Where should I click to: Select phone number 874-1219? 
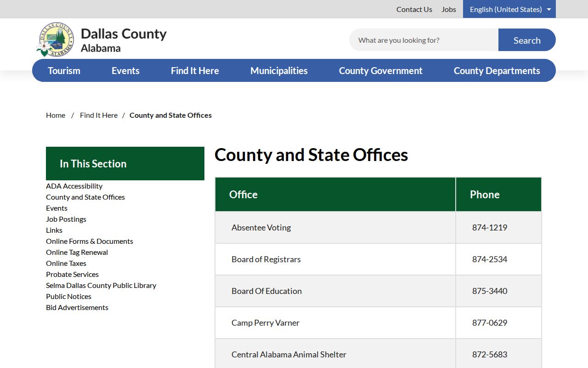[490, 227]
